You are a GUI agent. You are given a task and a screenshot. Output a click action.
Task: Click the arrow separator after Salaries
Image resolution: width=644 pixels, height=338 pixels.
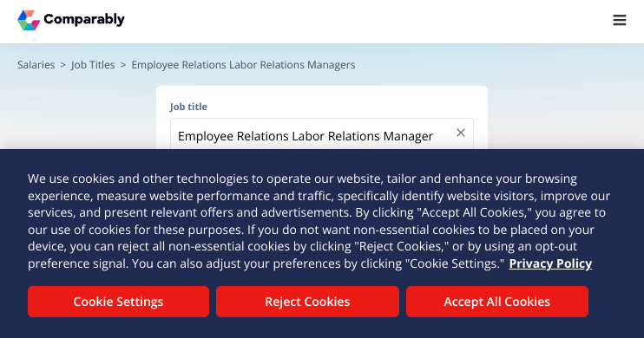[x=62, y=65]
